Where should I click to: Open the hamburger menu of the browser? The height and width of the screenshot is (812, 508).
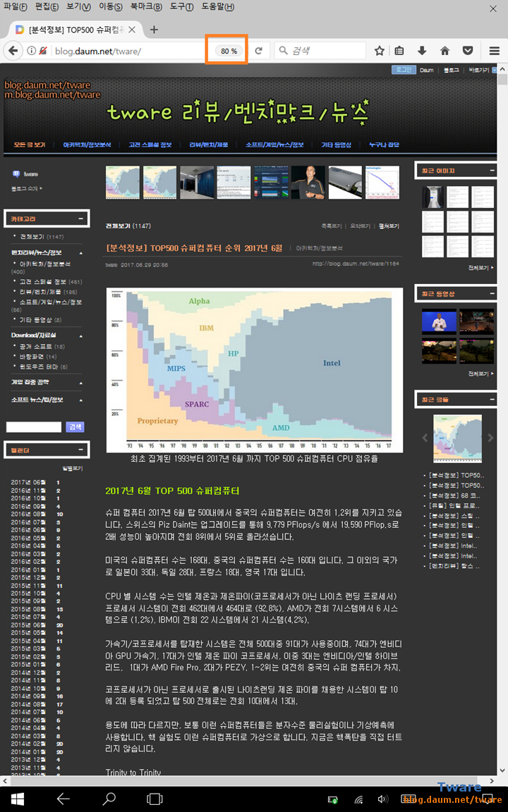(494, 51)
